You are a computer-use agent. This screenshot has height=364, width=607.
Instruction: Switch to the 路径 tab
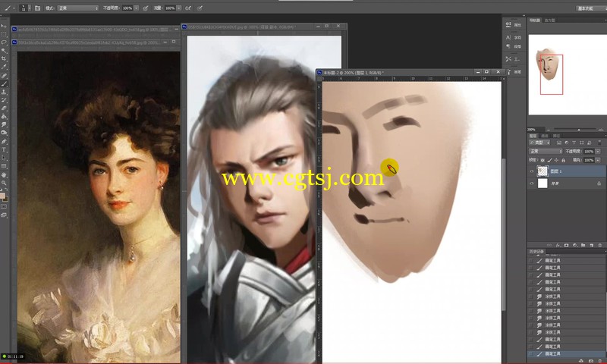click(x=557, y=136)
